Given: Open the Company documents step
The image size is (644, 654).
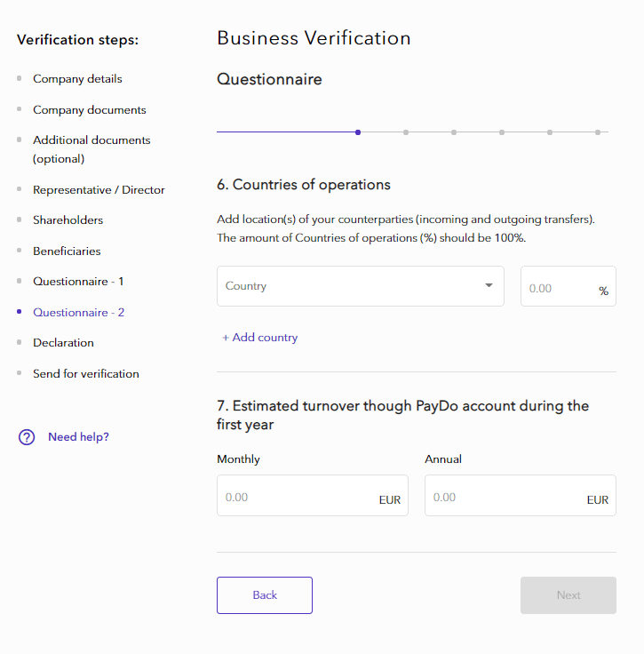Looking at the screenshot, I should click(89, 110).
